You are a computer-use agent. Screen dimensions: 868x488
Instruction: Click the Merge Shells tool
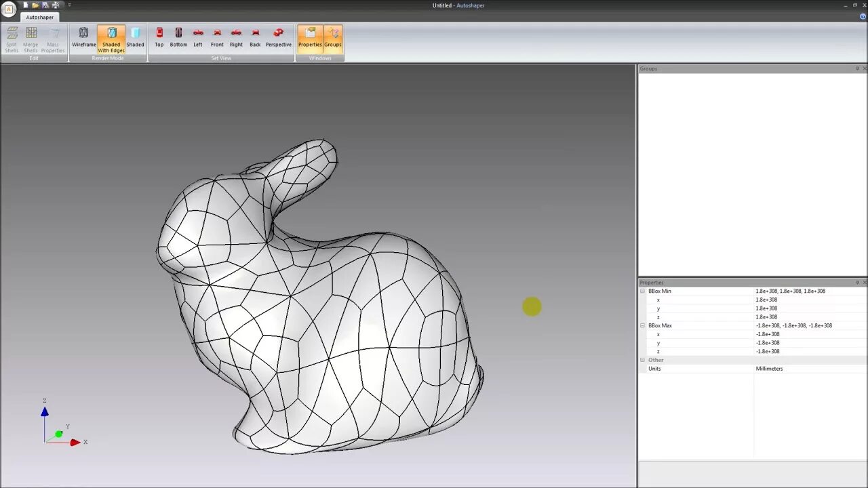[31, 39]
